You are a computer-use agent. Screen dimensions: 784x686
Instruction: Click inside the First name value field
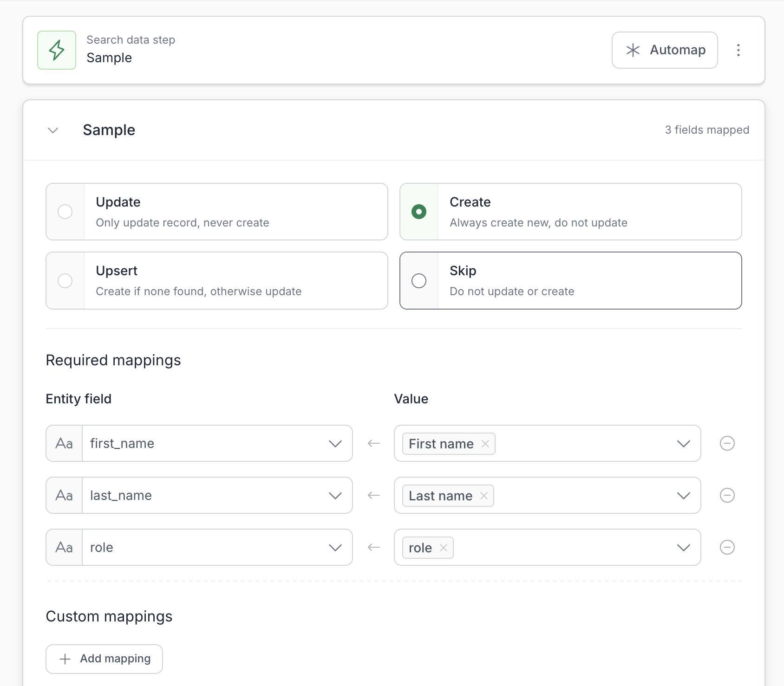[581, 443]
